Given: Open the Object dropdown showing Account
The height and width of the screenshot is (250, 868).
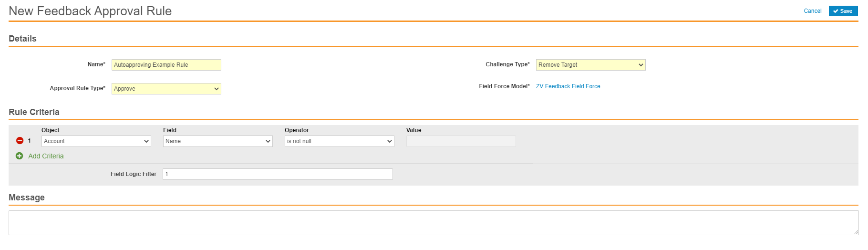Looking at the screenshot, I should point(96,141).
